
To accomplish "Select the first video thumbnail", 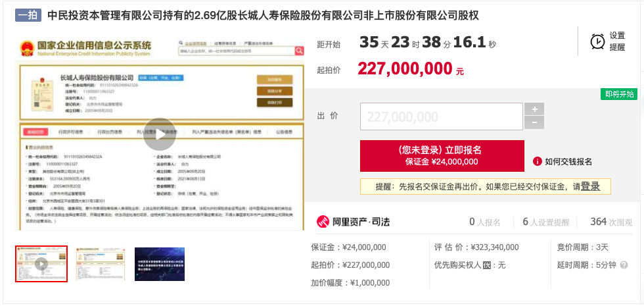I will pyautogui.click(x=41, y=264).
